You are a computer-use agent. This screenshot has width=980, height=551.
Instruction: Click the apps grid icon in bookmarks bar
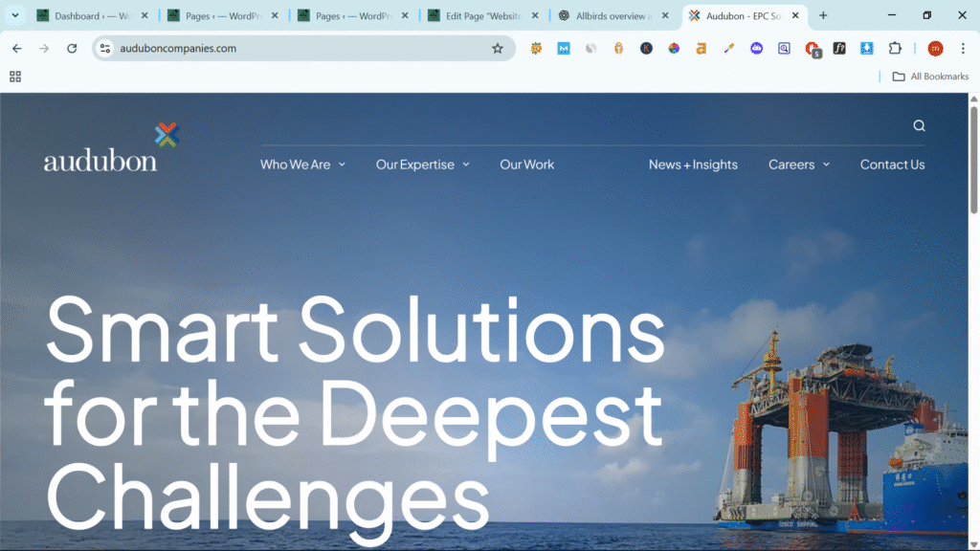[x=15, y=77]
